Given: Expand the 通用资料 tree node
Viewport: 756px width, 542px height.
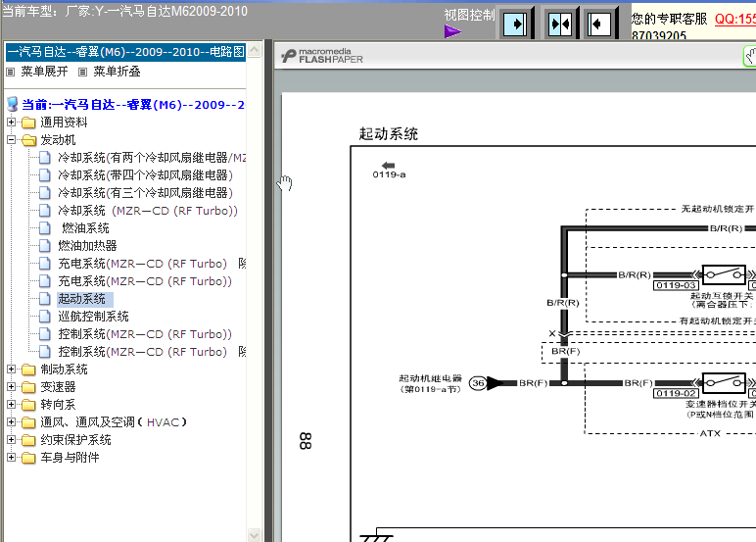Looking at the screenshot, I should click(x=11, y=123).
